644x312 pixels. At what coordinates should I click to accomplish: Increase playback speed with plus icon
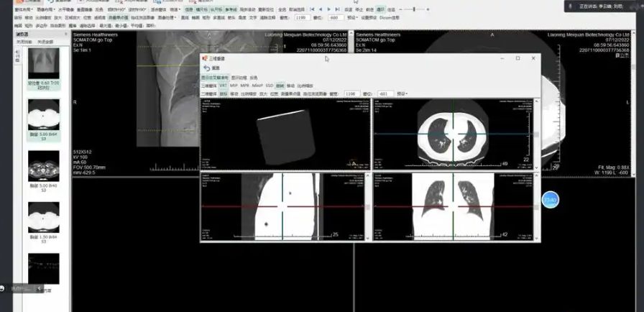pyautogui.click(x=428, y=9)
